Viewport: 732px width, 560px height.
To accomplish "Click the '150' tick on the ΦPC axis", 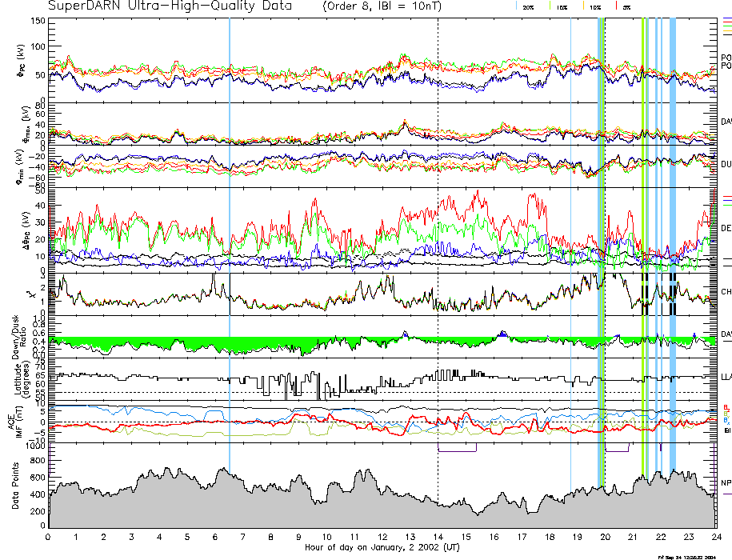I will pos(38,21).
